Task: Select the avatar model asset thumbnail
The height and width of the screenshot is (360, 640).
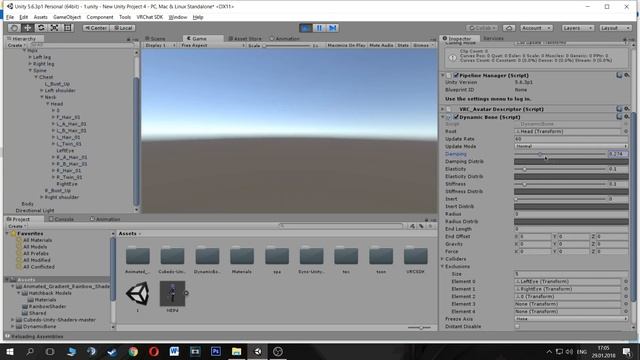Action: [x=172, y=293]
